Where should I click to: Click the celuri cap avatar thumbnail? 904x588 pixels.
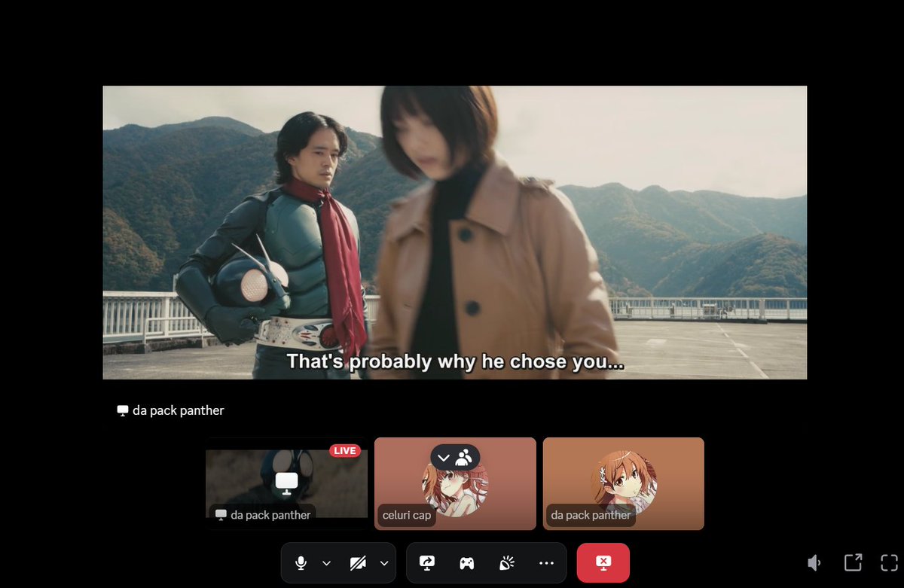click(x=455, y=489)
